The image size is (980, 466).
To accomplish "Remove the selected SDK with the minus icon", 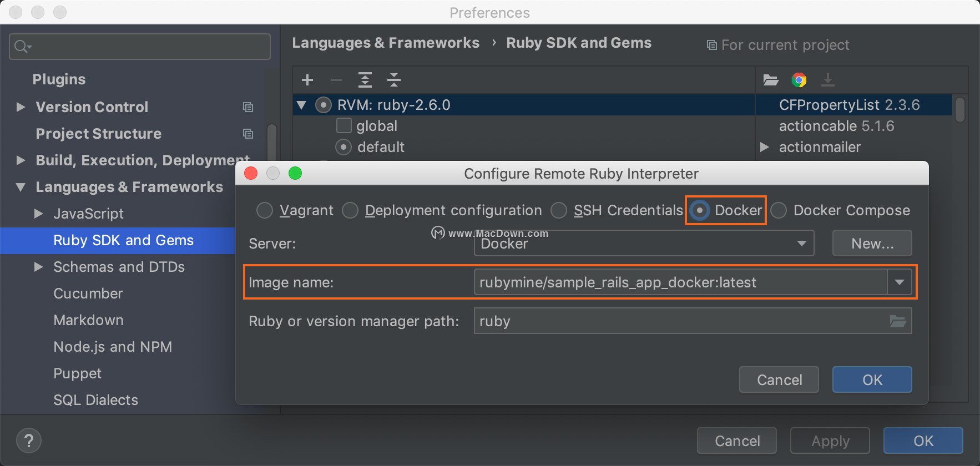I will (336, 80).
